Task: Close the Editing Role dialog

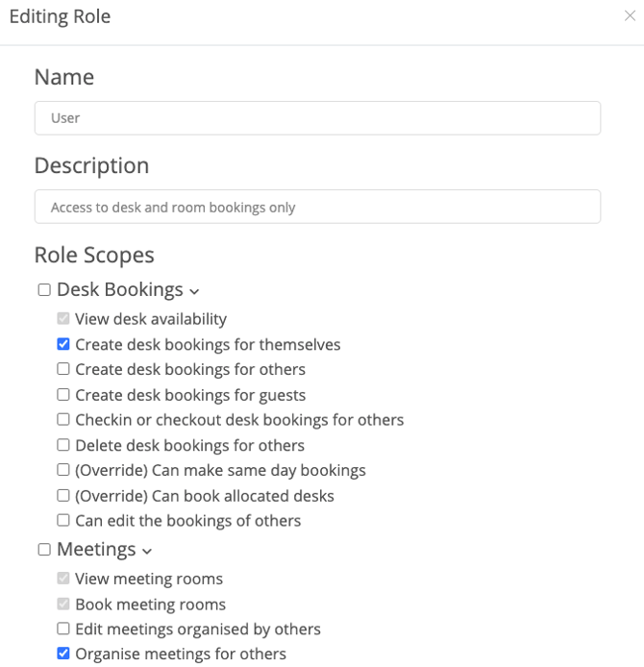Action: pyautogui.click(x=630, y=15)
